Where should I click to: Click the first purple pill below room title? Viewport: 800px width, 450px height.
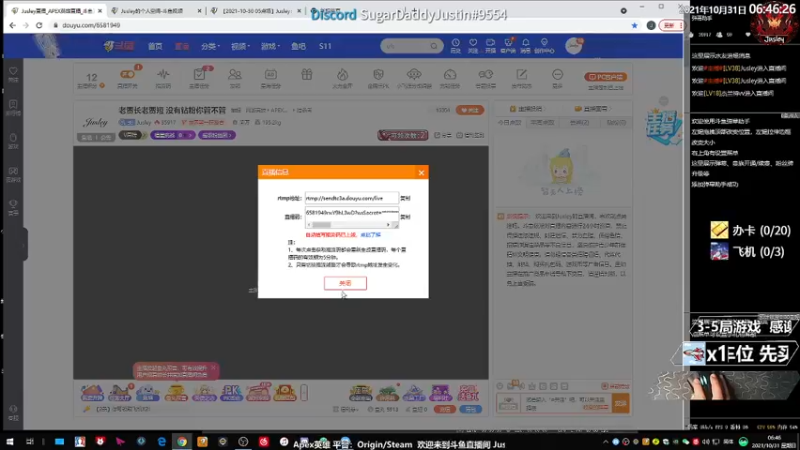172,135
